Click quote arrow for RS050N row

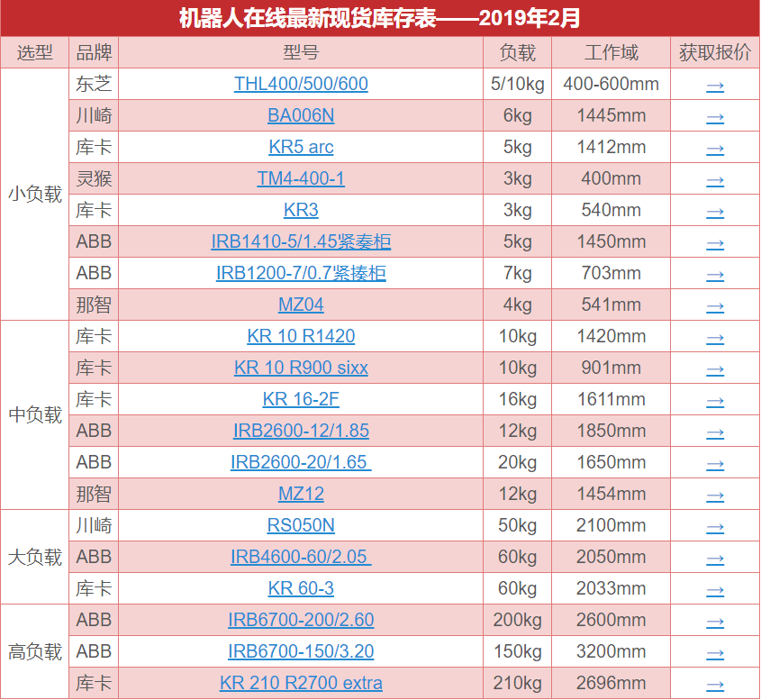click(715, 527)
